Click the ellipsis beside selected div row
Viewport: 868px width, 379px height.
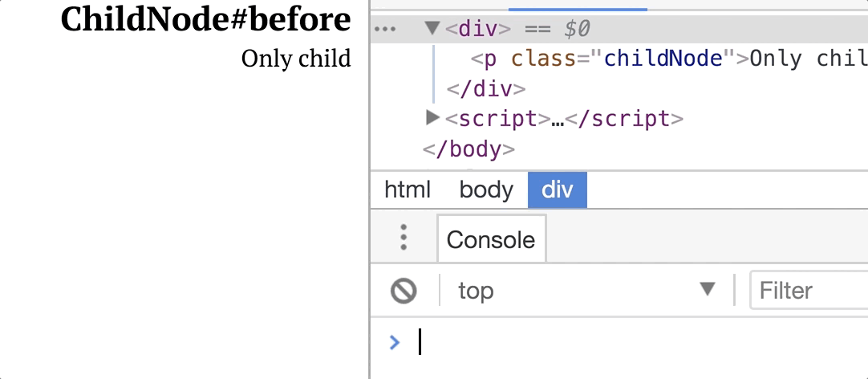click(x=385, y=30)
